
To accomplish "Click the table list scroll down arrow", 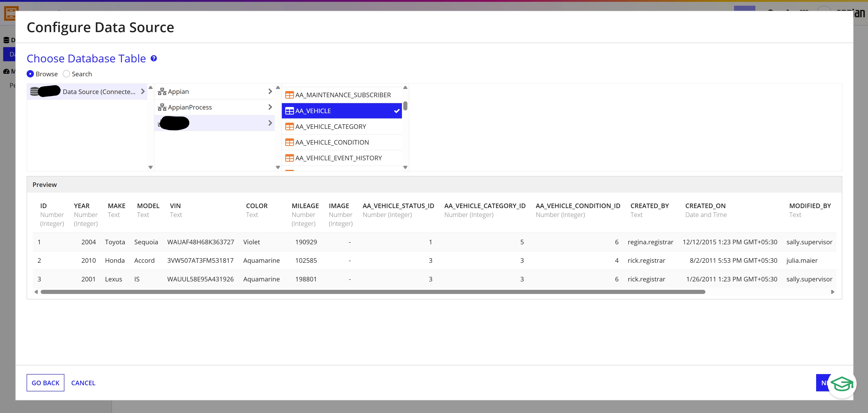I will pos(405,167).
